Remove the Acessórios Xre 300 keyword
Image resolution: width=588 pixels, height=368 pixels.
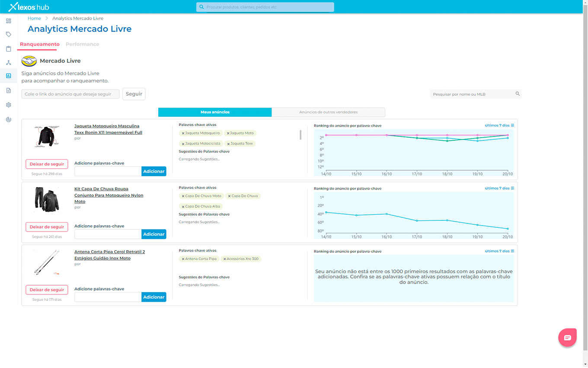225,259
